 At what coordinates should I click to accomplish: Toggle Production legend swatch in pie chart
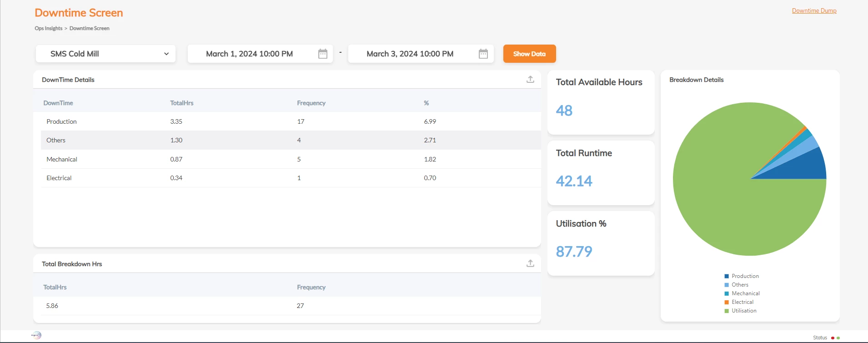tap(727, 276)
